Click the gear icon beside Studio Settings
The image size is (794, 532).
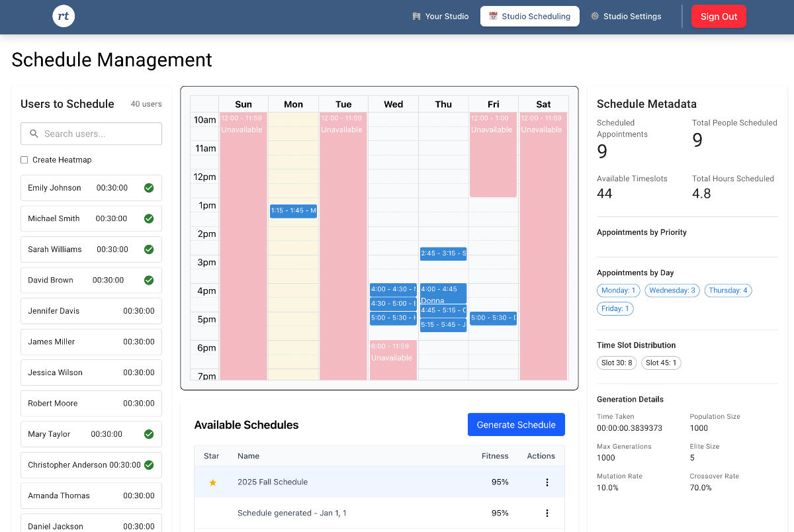pos(595,17)
